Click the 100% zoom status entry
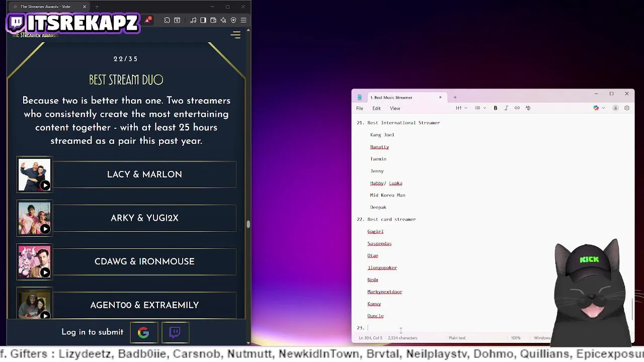644x362 pixels. point(516,338)
